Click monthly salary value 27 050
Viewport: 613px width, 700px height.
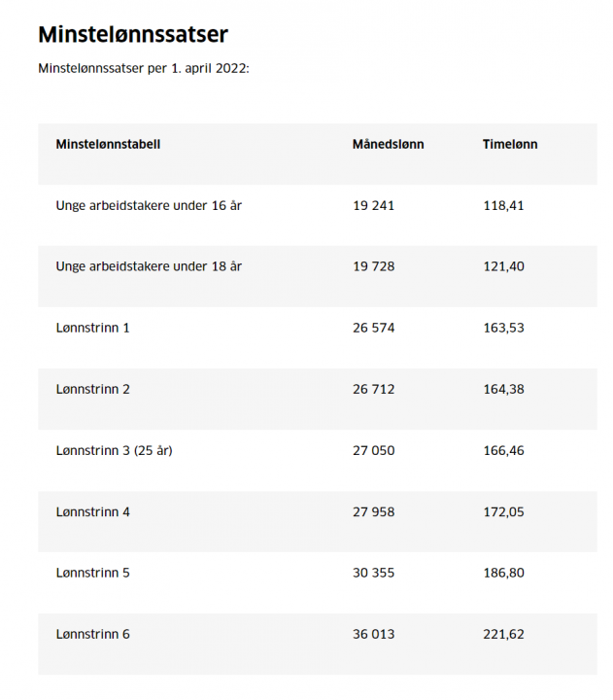click(x=374, y=450)
